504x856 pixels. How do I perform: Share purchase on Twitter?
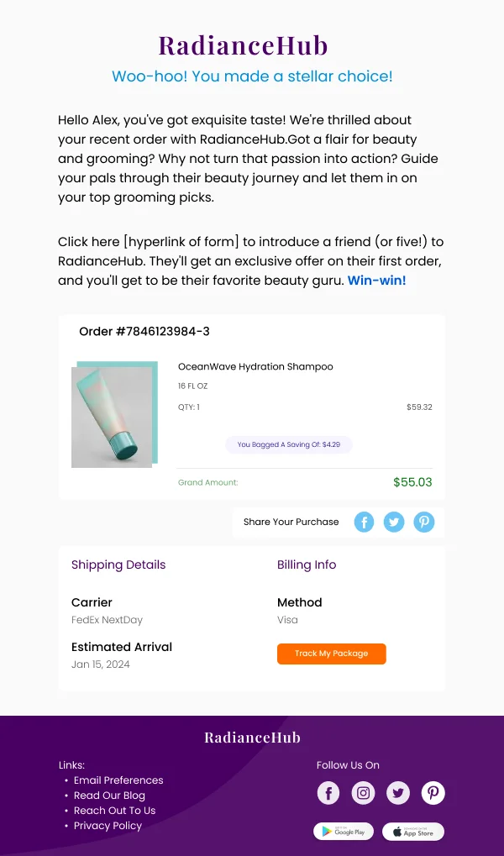click(394, 522)
